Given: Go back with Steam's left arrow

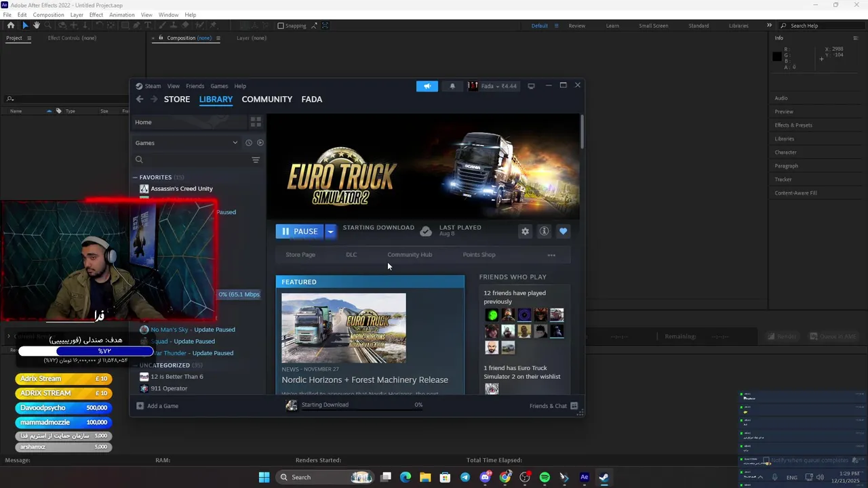Looking at the screenshot, I should click(x=140, y=99).
